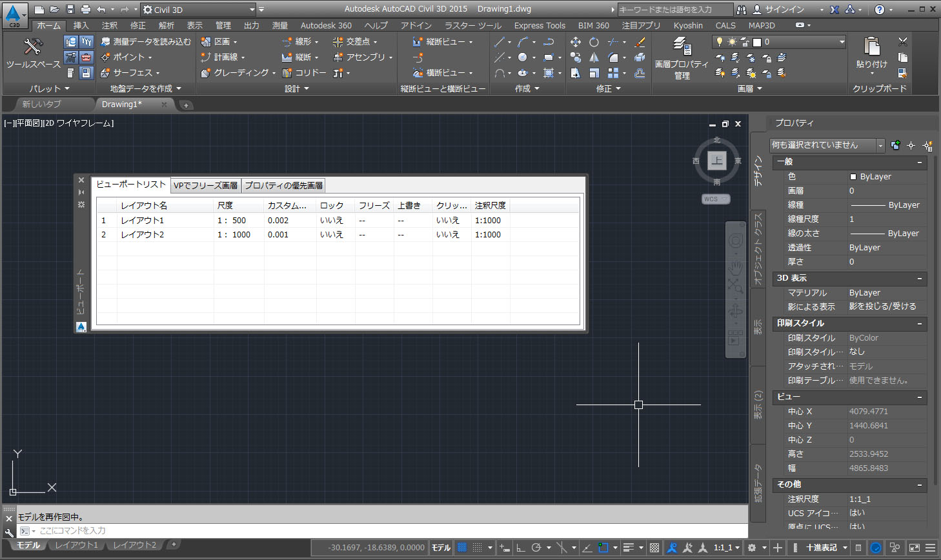The height and width of the screenshot is (560, 941).
Task: Click the ByLayer color swatch in Properties
Action: 853,177
